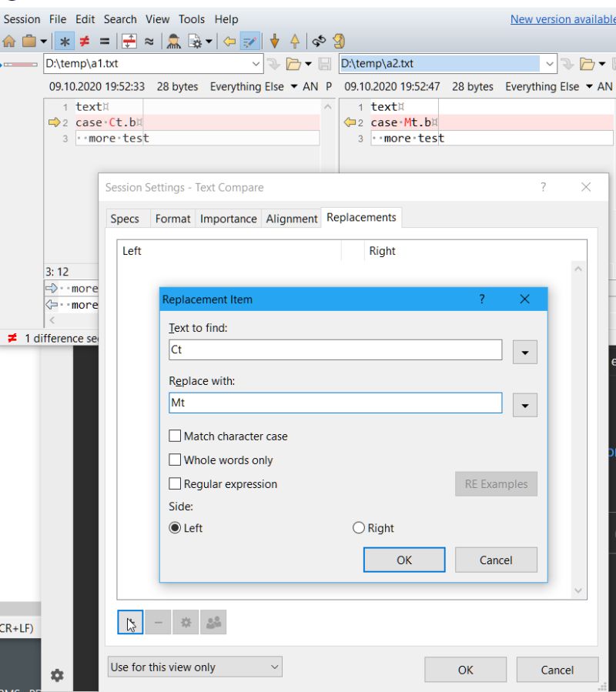Screen dimensions: 616x692
Task: Refresh the comparison with the reload icon
Action: 336,40
